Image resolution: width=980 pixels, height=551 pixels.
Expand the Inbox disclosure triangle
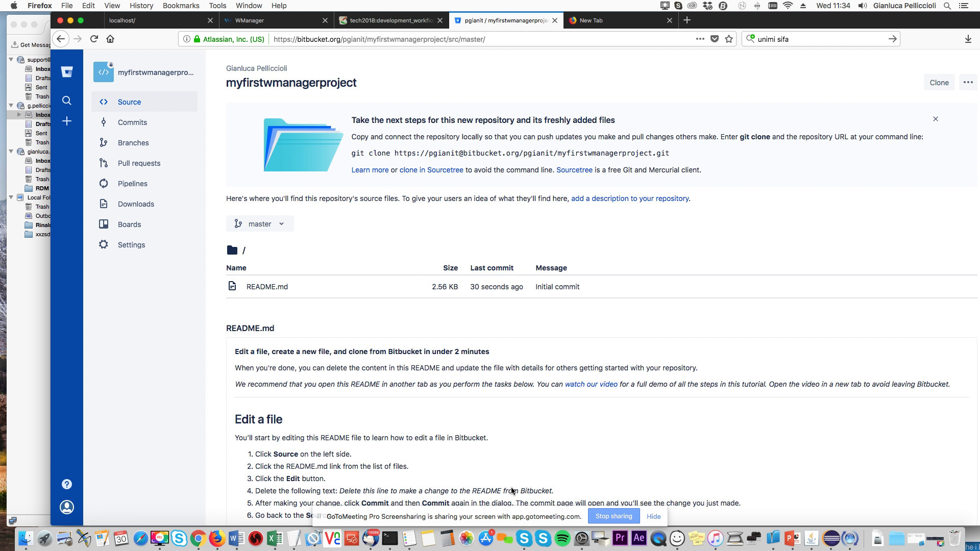(19, 115)
